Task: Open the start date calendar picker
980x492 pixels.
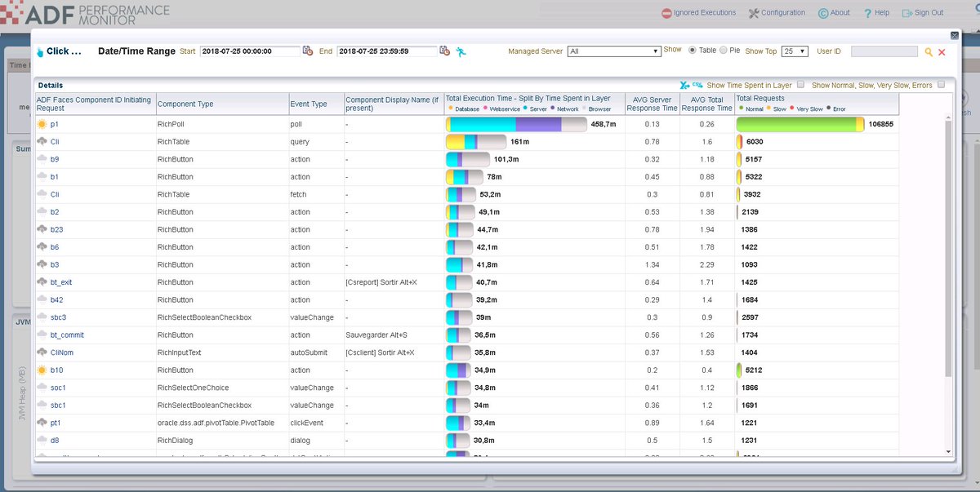Action: pos(308,51)
